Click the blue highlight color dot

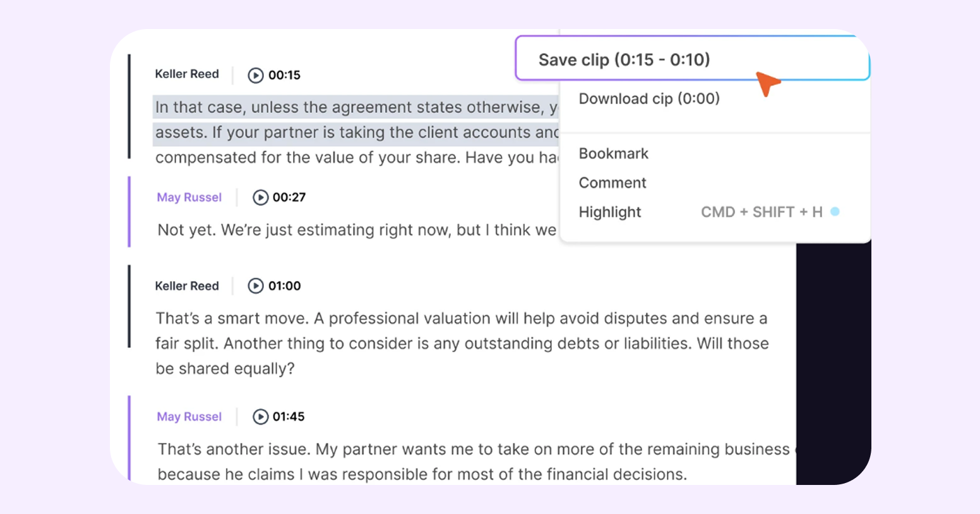click(x=835, y=212)
